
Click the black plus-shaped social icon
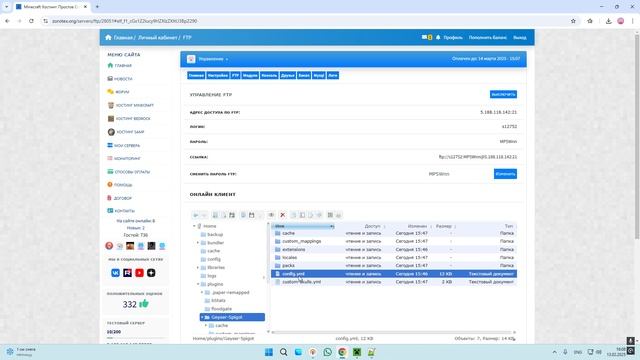pyautogui.click(x=151, y=273)
